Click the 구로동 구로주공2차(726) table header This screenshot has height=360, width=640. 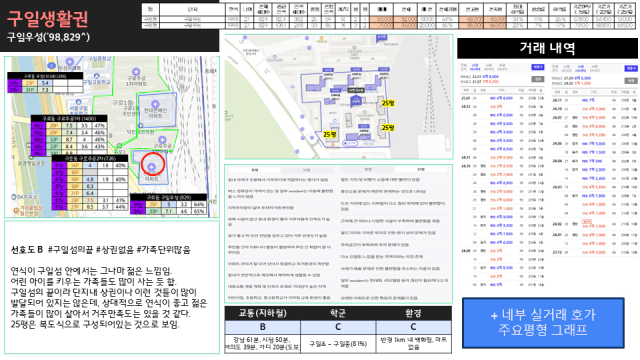coord(90,158)
